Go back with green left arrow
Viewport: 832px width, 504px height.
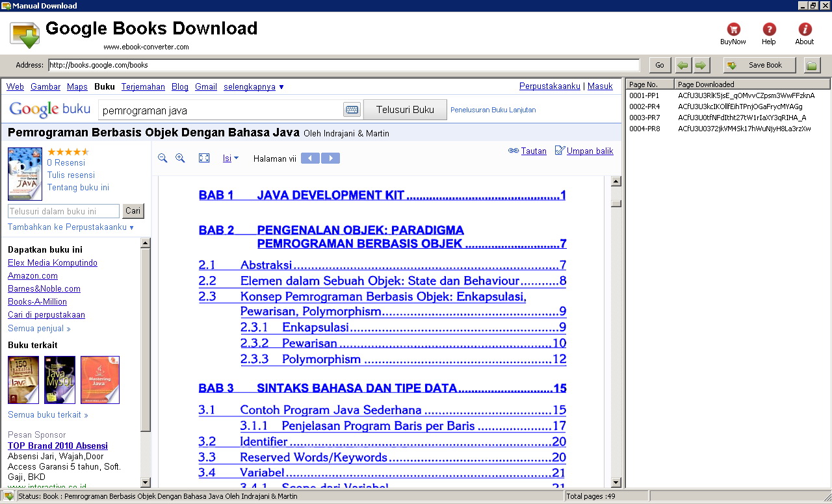click(683, 65)
